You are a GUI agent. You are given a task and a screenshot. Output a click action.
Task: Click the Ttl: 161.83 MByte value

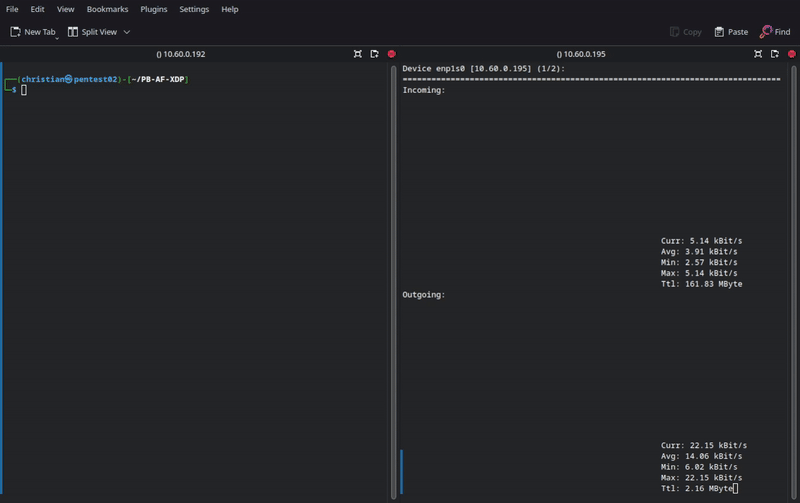click(x=702, y=284)
